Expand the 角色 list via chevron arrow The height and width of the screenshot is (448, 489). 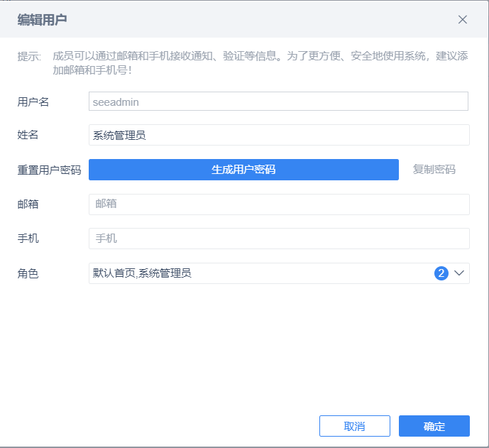(x=459, y=273)
